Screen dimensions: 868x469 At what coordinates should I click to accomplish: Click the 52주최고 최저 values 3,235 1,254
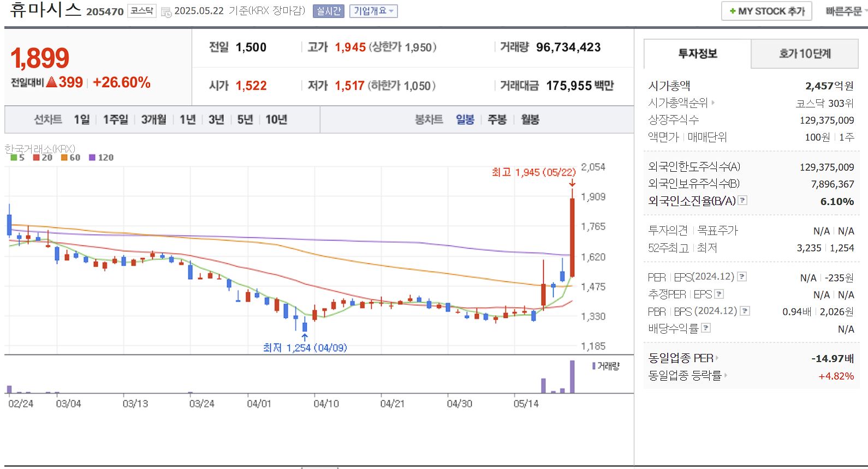point(825,248)
